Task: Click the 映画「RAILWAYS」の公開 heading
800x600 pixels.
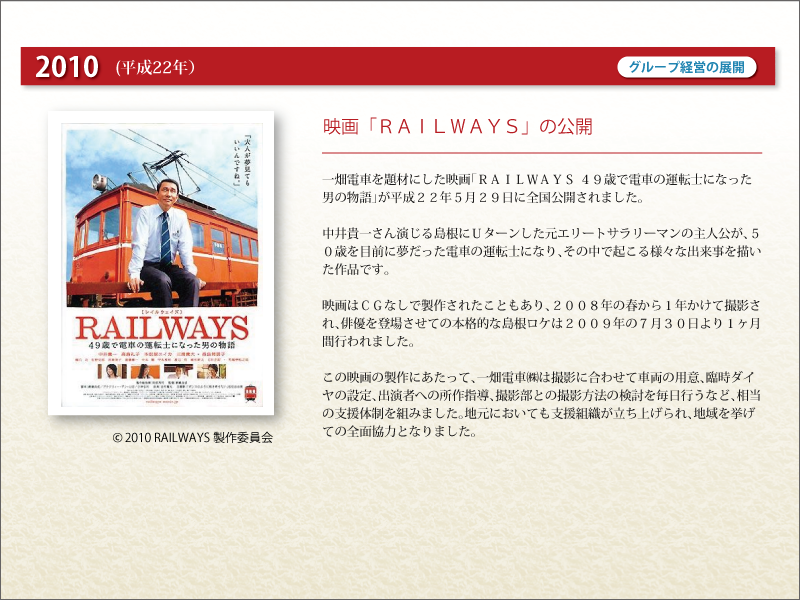Action: point(457,127)
